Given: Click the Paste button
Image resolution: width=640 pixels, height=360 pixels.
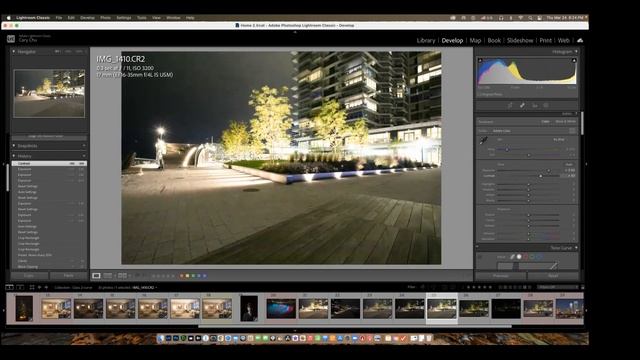Looking at the screenshot, I should coord(69,276).
